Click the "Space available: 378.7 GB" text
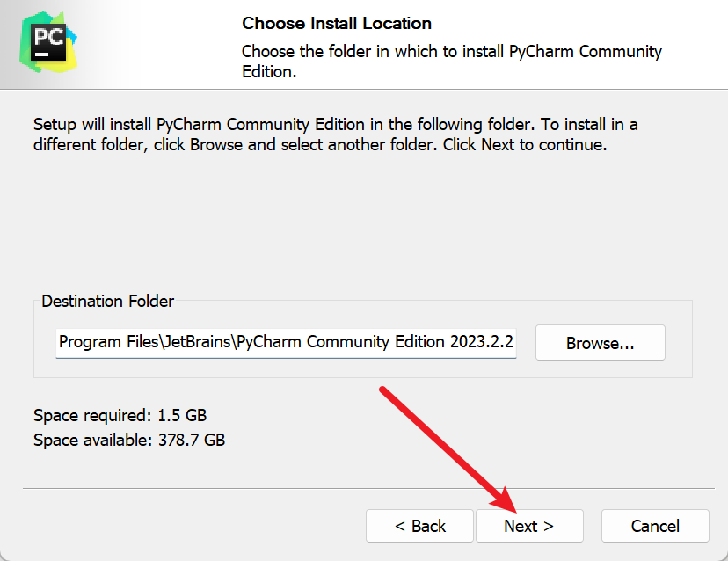 click(128, 440)
